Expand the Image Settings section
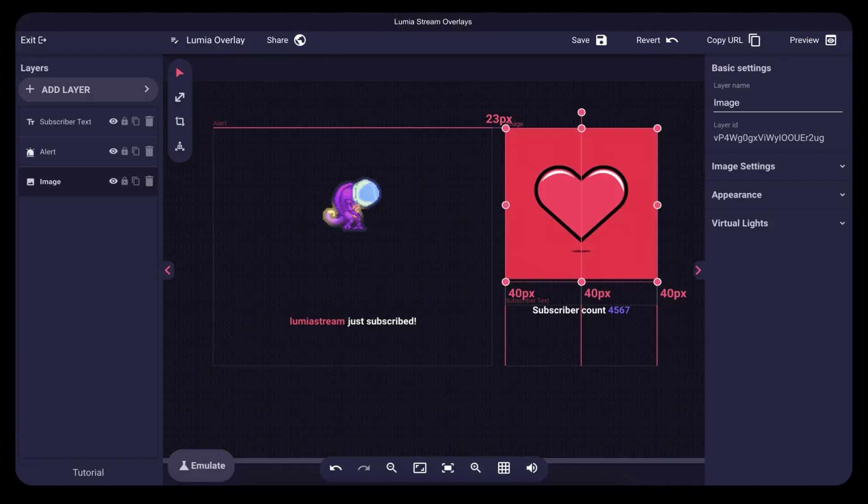868x504 pixels. [778, 166]
